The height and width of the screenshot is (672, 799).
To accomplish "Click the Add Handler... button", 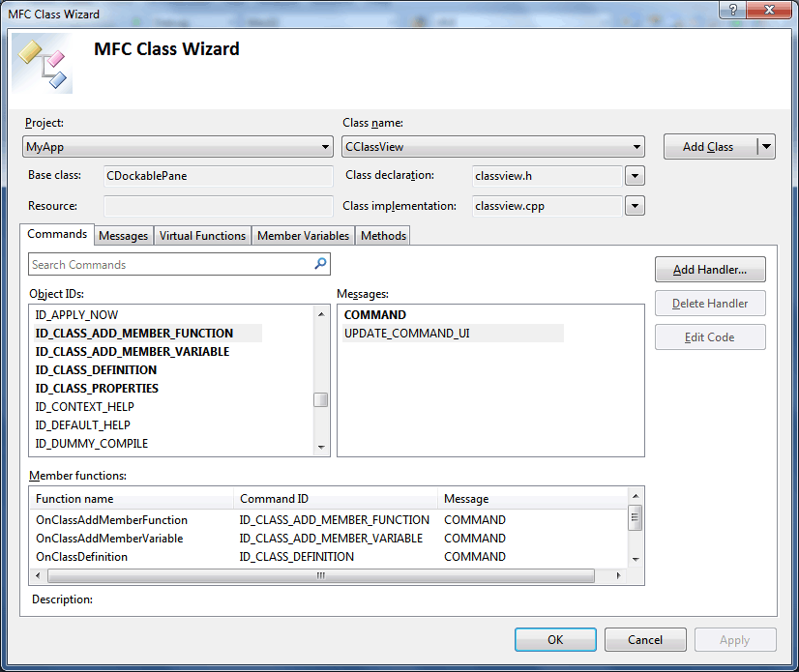I will pyautogui.click(x=710, y=269).
